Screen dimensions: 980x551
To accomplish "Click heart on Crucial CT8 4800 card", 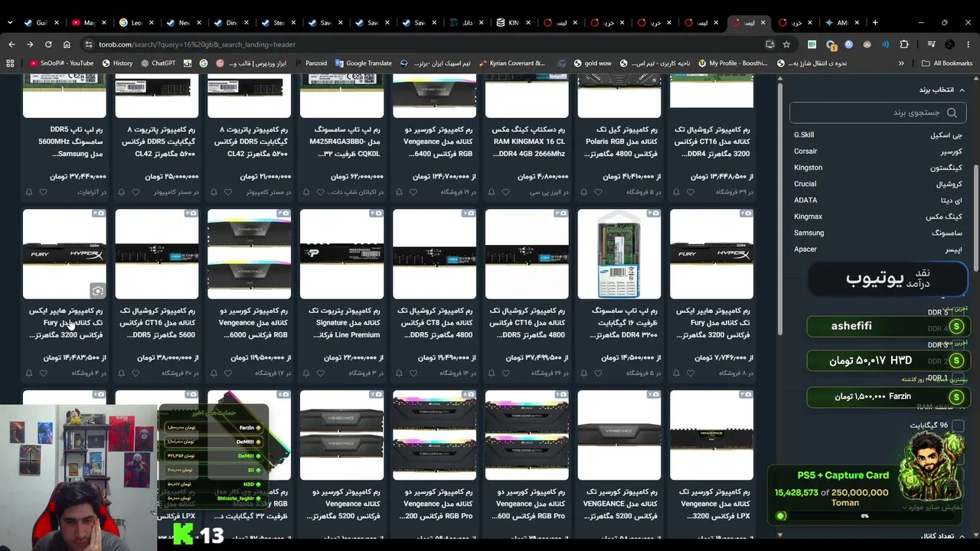I will (x=413, y=373).
